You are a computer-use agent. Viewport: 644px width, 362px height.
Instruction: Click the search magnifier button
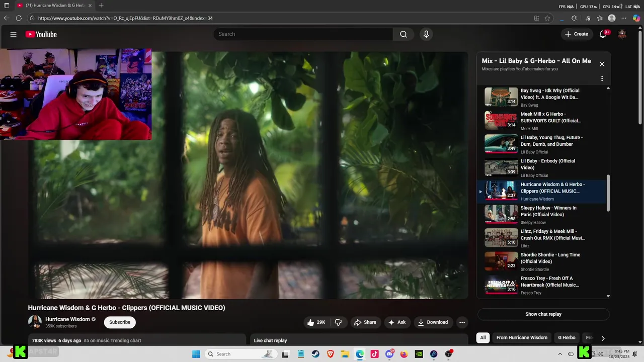coord(404,34)
